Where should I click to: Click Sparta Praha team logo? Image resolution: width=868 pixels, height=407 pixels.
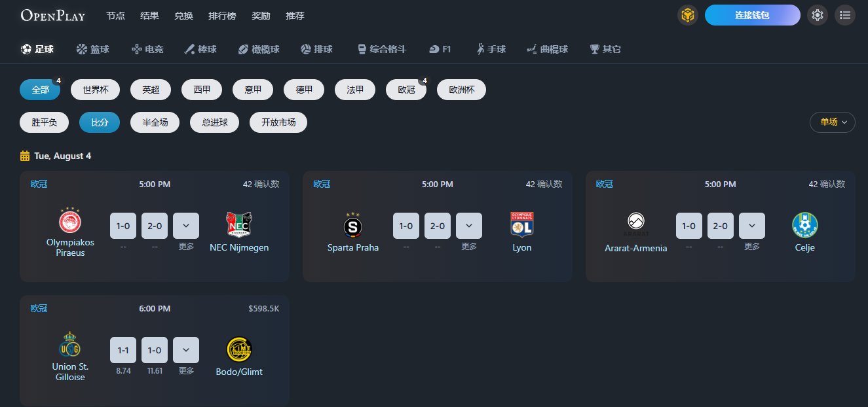pos(353,224)
